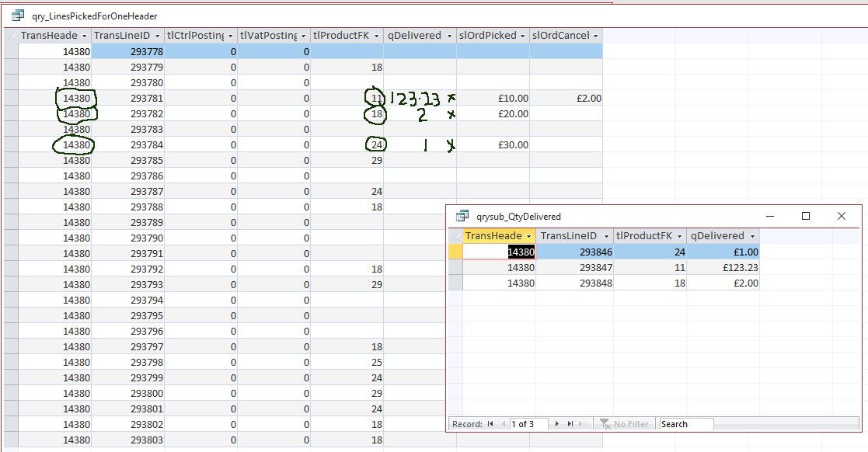Open qDelivered dropdown in qrysub_QtyDelivered
The width and height of the screenshot is (868, 452).
752,236
